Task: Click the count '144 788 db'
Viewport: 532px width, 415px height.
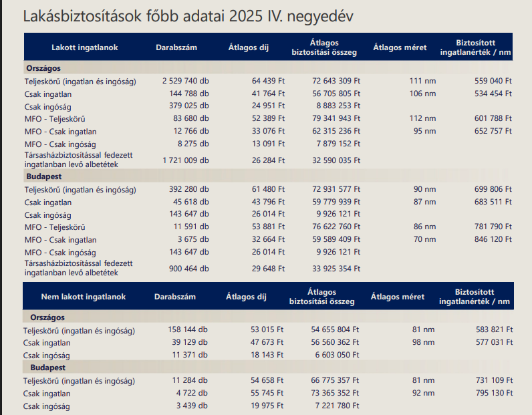Action: [189, 94]
